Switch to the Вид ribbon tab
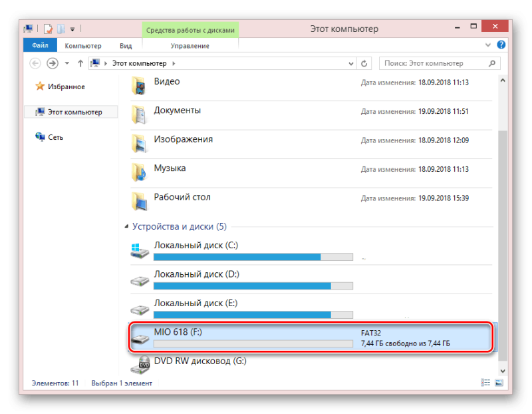The image size is (532, 414). point(126,46)
